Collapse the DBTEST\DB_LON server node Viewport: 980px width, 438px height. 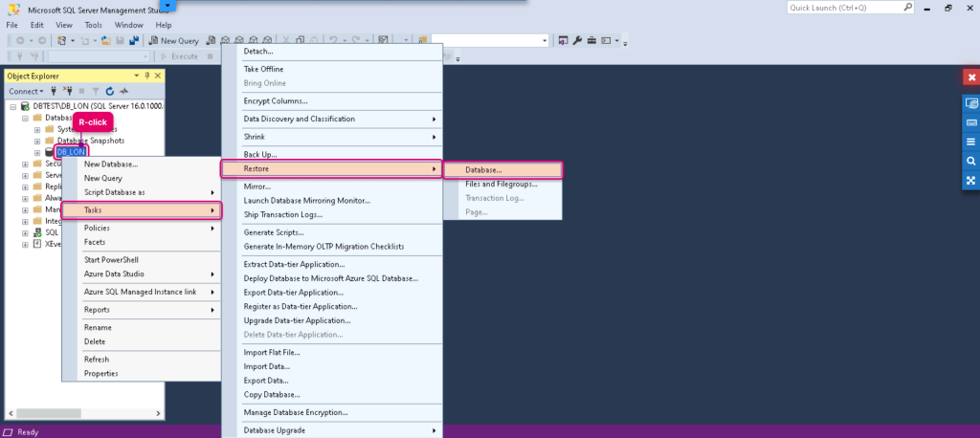click(13, 107)
